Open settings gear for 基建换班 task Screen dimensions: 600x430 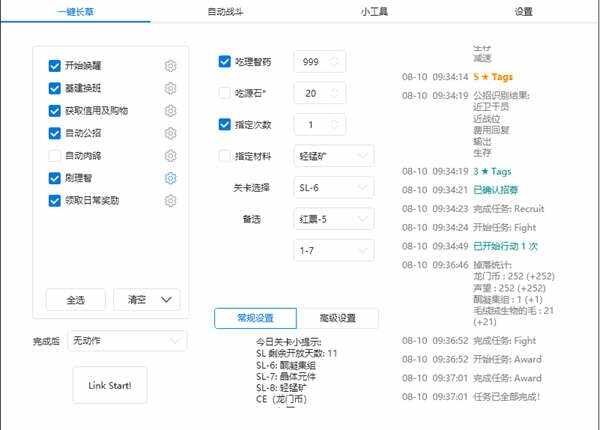pos(171,88)
